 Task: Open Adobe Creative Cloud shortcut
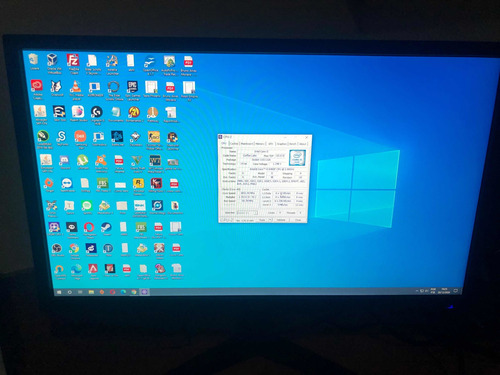pyautogui.click(x=37, y=89)
